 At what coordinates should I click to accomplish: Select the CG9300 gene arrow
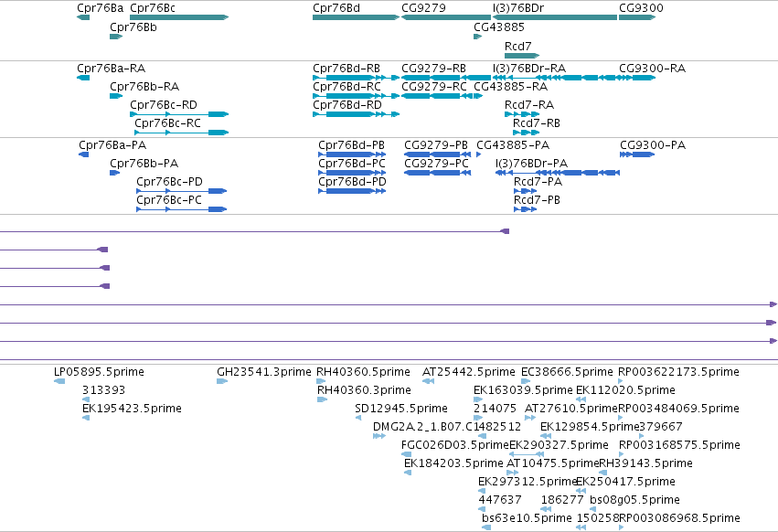tap(637, 17)
